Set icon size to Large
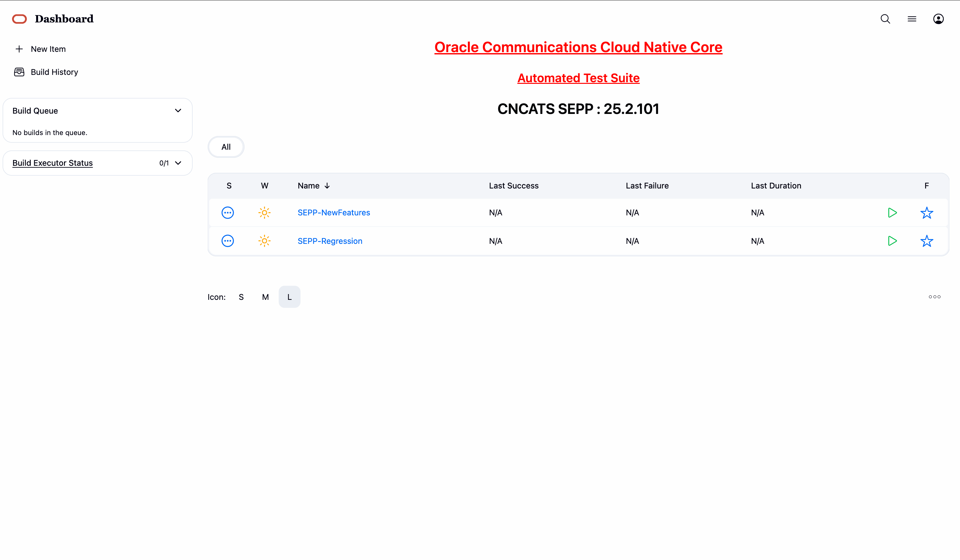Image resolution: width=960 pixels, height=560 pixels. point(290,297)
